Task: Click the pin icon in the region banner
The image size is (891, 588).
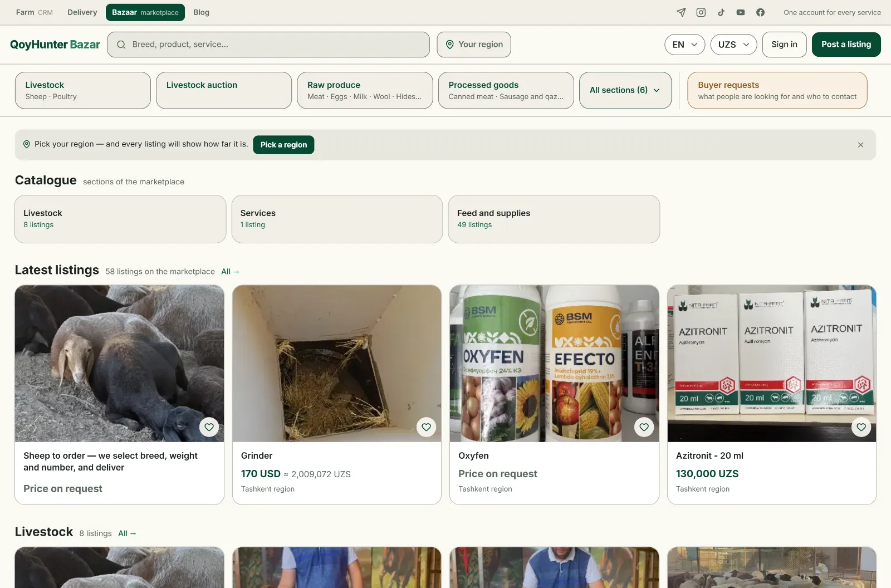Action: (x=26, y=144)
